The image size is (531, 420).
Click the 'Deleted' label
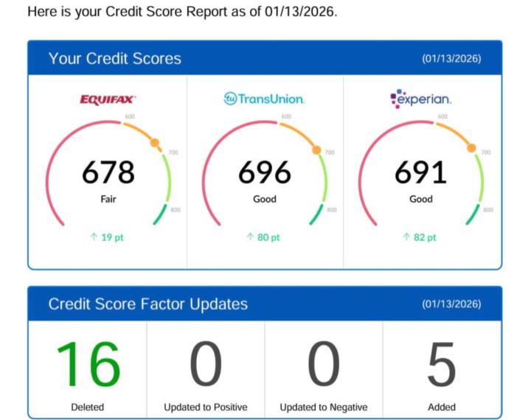click(87, 407)
